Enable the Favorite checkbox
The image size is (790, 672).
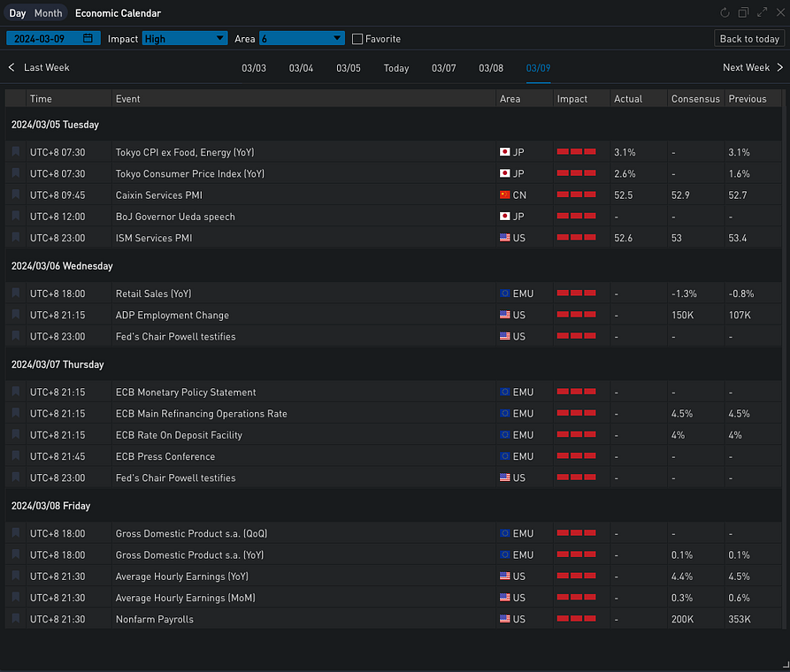(357, 39)
